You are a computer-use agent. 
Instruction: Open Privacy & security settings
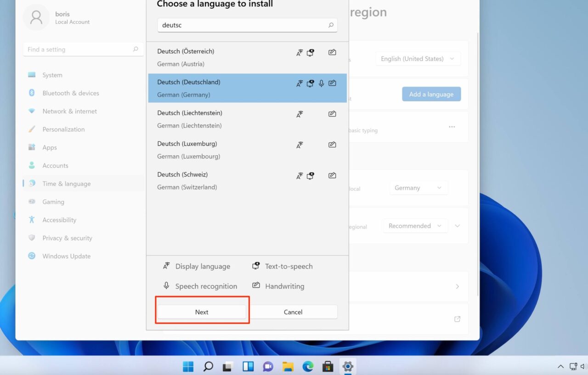pos(67,238)
